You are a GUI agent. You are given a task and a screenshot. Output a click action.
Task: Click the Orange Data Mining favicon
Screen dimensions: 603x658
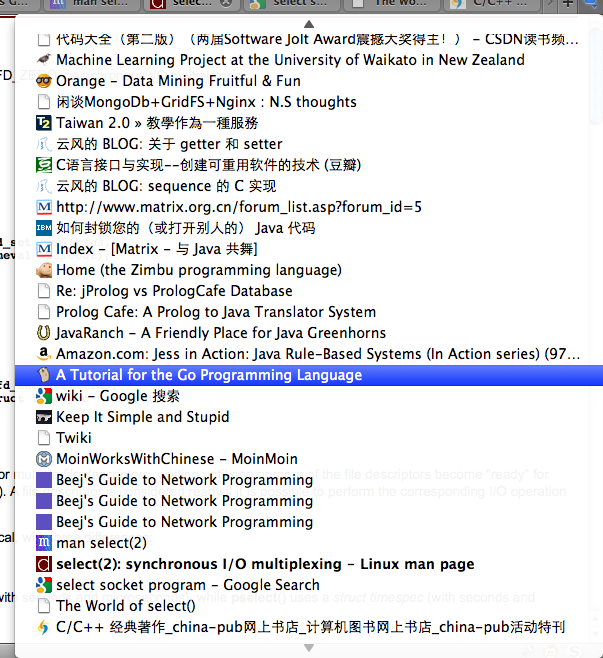point(44,81)
